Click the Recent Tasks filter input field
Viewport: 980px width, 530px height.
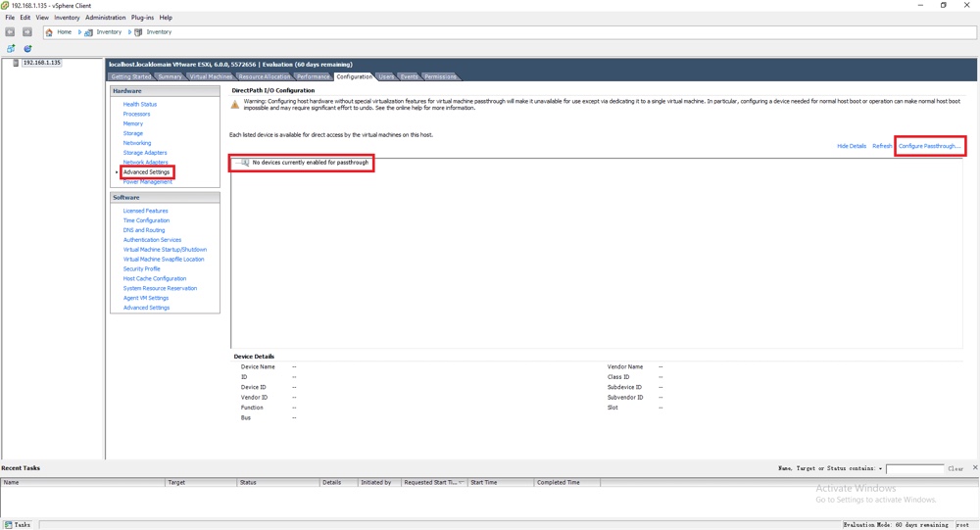pos(914,468)
